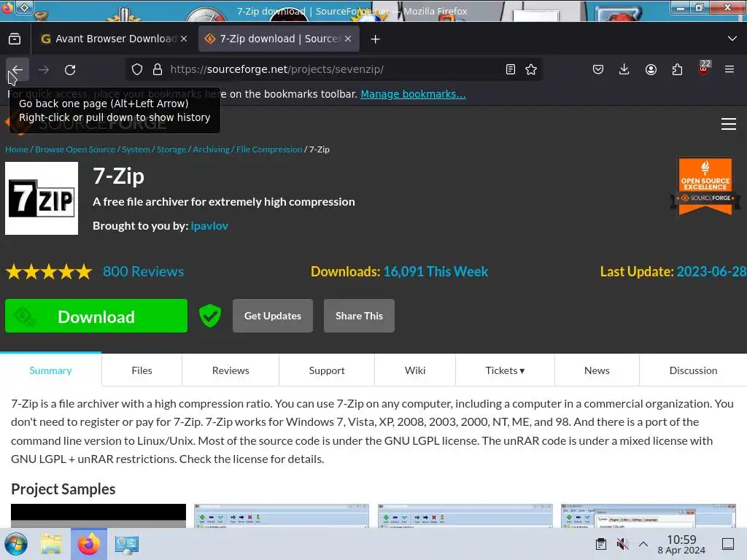This screenshot has height=560, width=747.
Task: Expand the list all tabs chevron
Action: [x=732, y=39]
